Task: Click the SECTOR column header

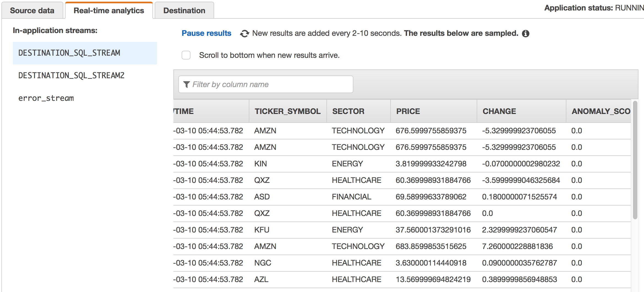Action: tap(348, 111)
